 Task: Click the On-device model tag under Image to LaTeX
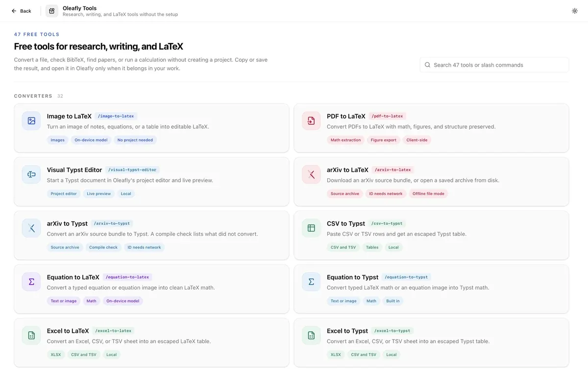(x=91, y=140)
